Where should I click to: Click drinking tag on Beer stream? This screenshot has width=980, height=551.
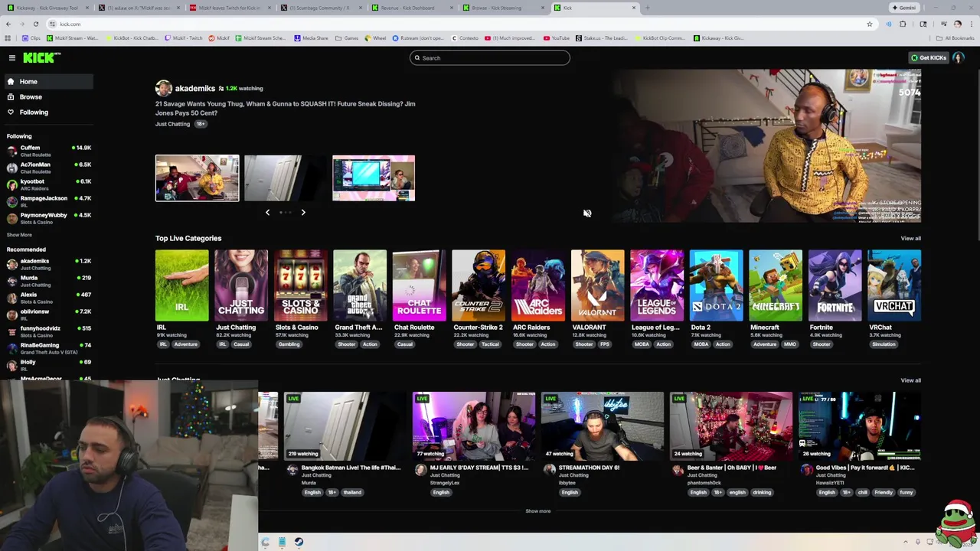762,492
